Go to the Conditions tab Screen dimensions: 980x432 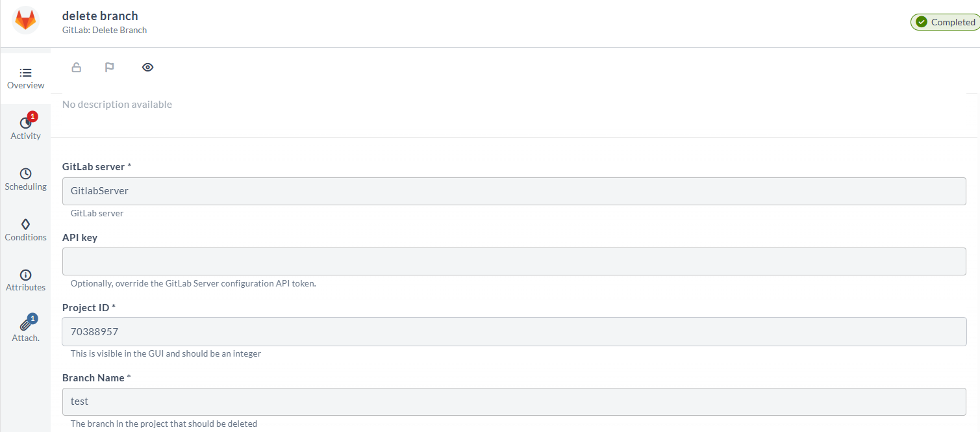click(25, 230)
